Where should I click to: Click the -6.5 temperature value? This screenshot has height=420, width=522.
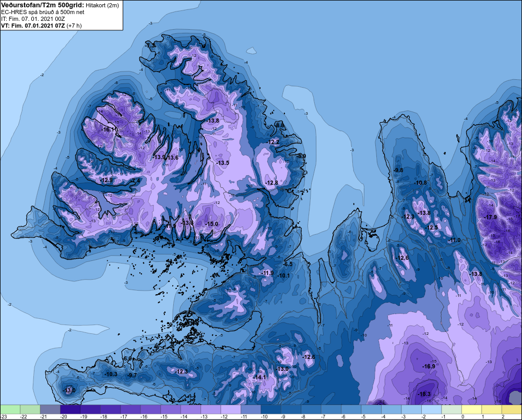pos(288,264)
